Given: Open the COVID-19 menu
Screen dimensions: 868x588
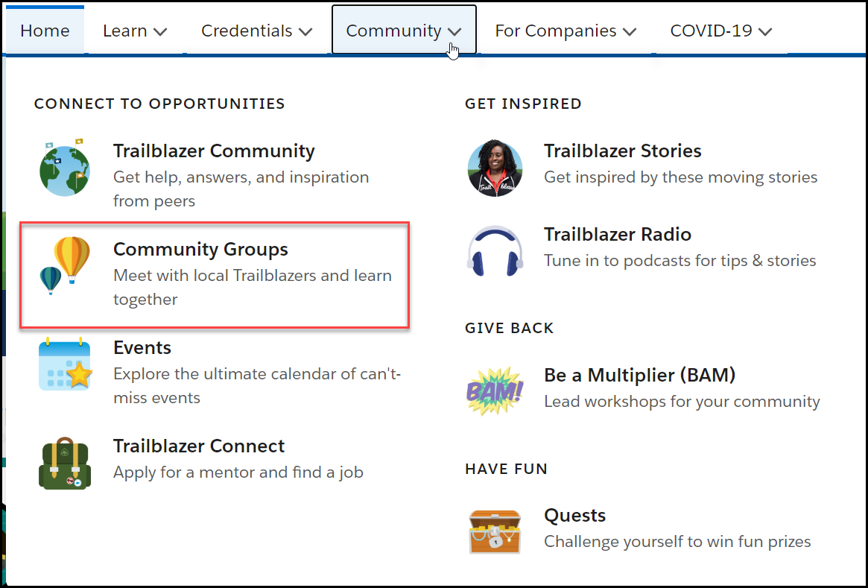Looking at the screenshot, I should (720, 31).
